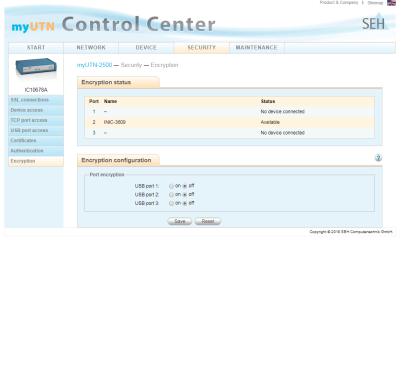Select off for USB port 1

185,186
